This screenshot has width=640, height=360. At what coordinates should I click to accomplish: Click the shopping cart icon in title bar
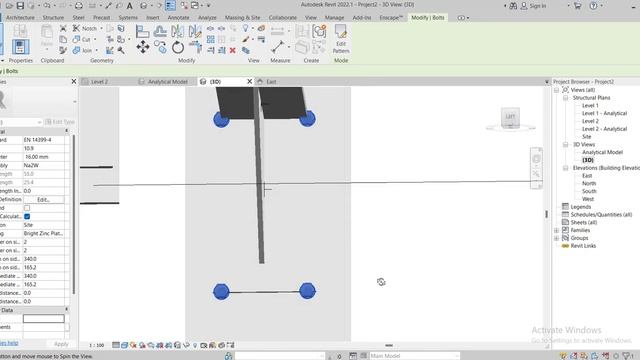[577, 6]
